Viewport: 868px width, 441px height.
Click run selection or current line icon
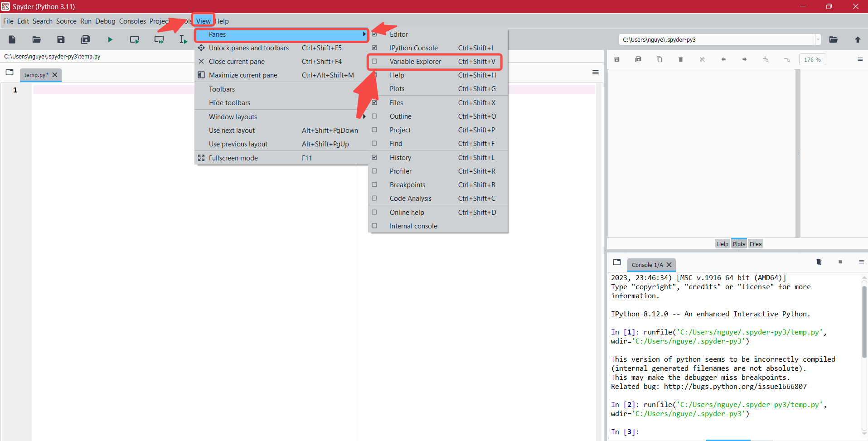coord(183,39)
